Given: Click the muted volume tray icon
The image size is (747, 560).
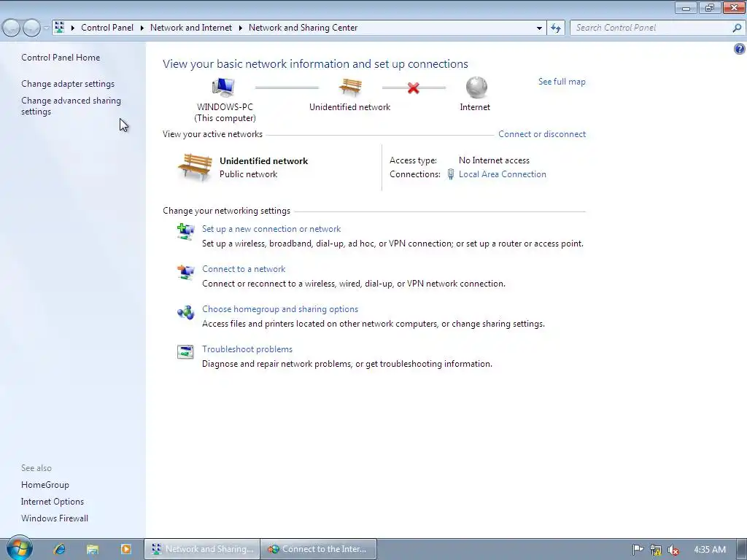Looking at the screenshot, I should pyautogui.click(x=673, y=550).
